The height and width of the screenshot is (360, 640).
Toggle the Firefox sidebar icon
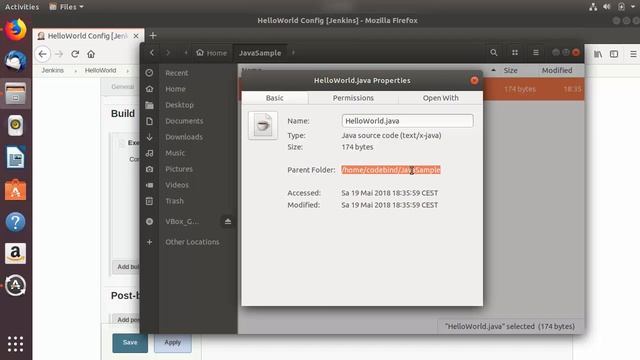(x=614, y=54)
